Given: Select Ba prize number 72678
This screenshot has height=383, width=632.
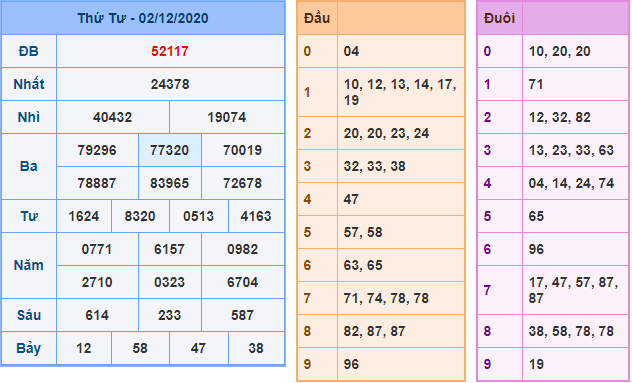Looking at the screenshot, I should [243, 183].
